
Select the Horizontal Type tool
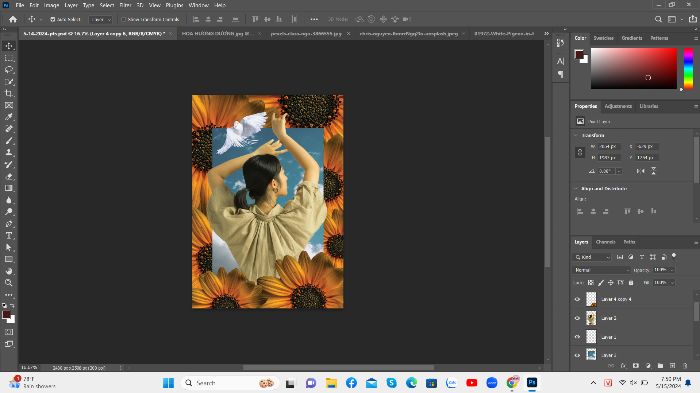pos(9,235)
